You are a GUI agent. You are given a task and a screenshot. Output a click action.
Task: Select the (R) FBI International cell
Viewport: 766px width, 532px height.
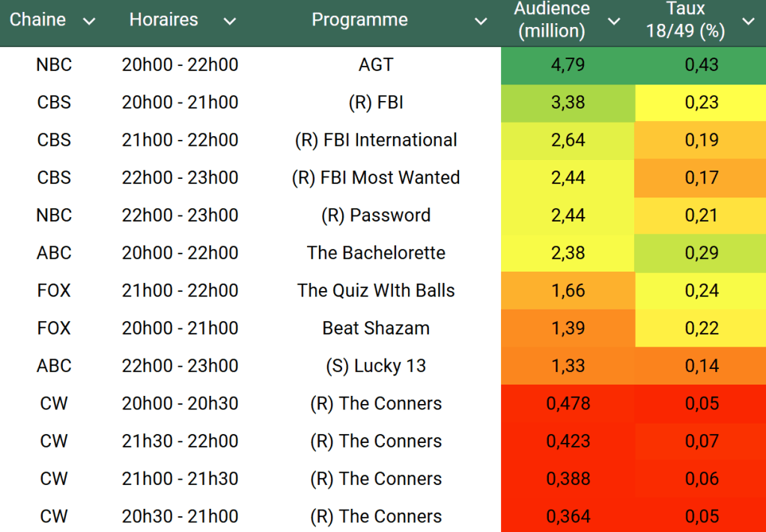[x=376, y=140]
